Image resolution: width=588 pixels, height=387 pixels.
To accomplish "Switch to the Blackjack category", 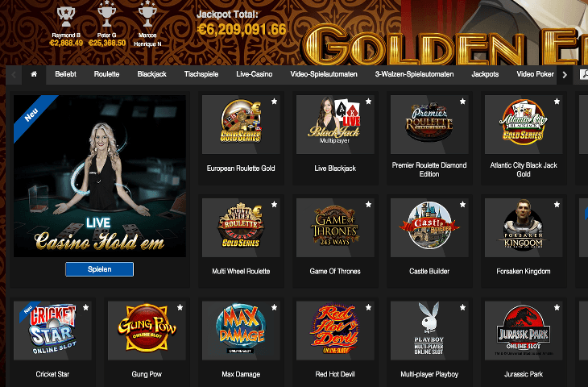I will 151,74.
